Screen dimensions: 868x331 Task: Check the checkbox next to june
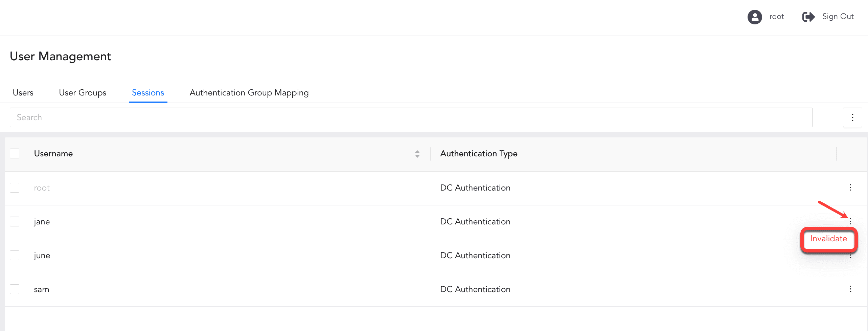pyautogui.click(x=15, y=255)
